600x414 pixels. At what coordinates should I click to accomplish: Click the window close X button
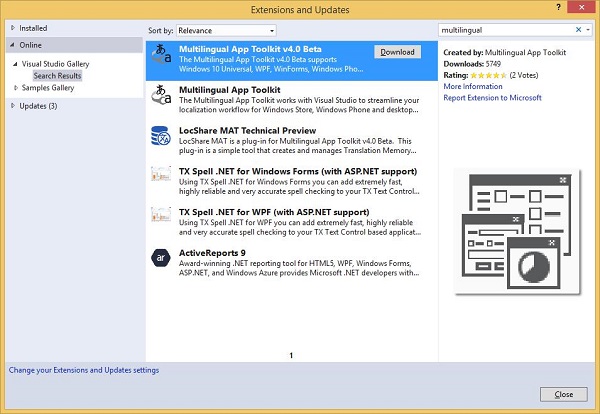tap(581, 7)
